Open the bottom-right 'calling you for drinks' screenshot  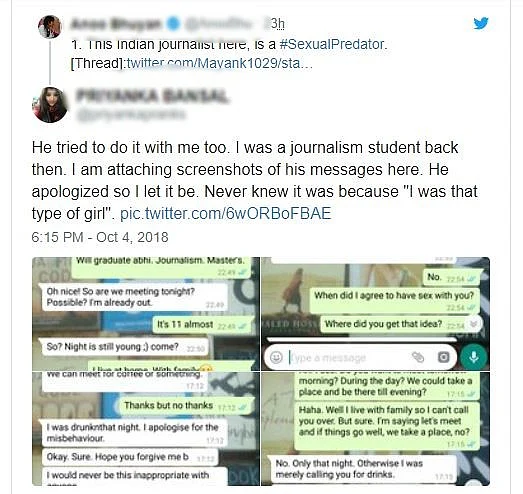pos(376,429)
